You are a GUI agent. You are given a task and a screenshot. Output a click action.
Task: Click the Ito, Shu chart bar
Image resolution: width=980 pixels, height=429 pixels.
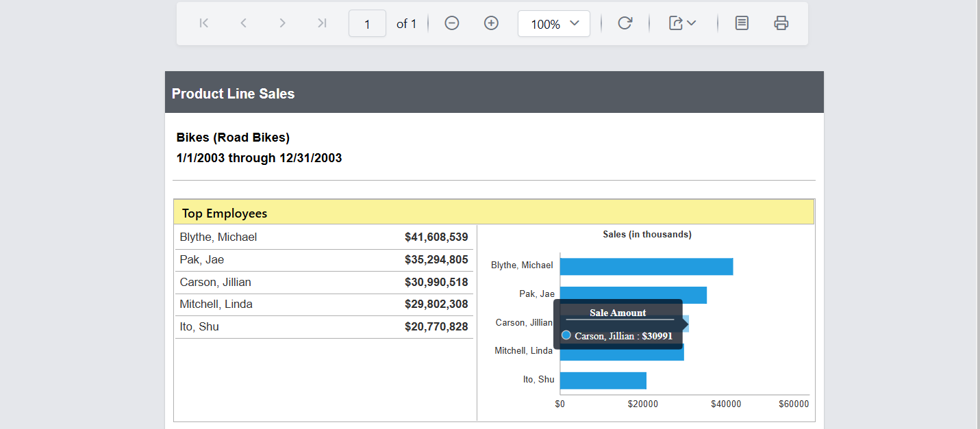(603, 380)
